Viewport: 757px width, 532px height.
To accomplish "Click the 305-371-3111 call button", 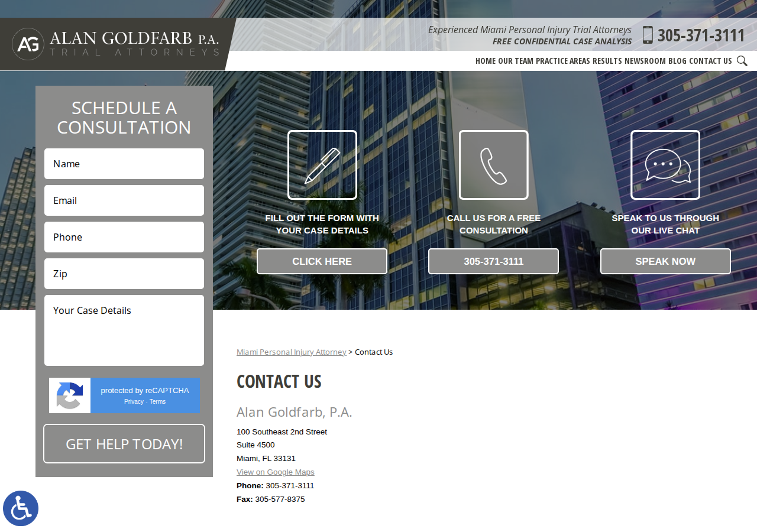I will (493, 261).
